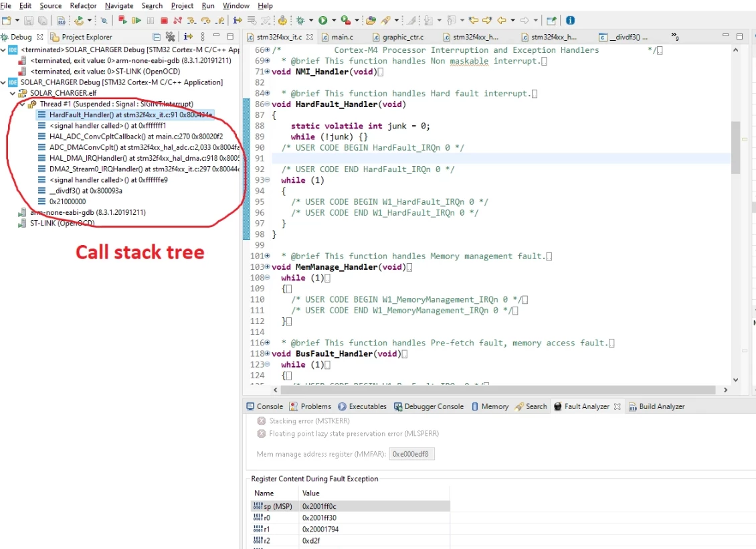The height and width of the screenshot is (549, 756).
Task: Open the Debugger Console tab
Action: pyautogui.click(x=429, y=406)
